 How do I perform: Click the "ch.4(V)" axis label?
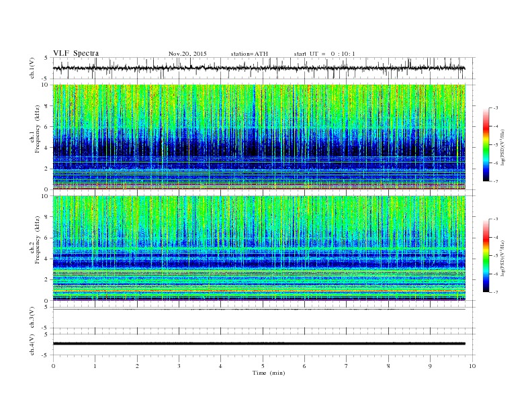pos(32,345)
